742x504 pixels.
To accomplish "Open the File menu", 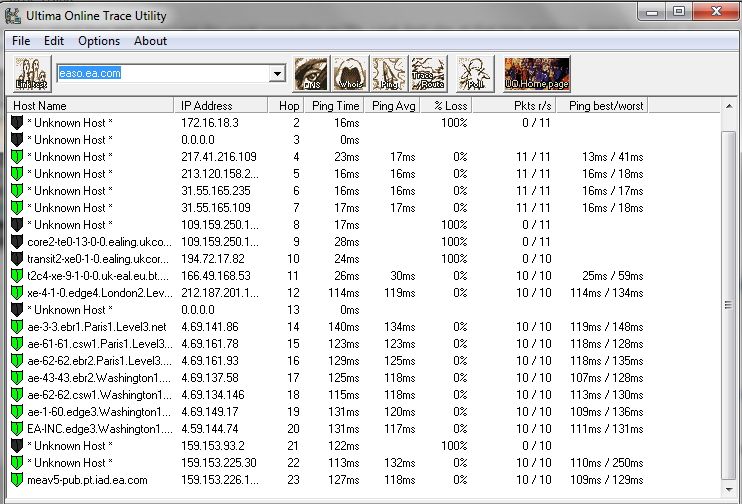I will tap(21, 41).
